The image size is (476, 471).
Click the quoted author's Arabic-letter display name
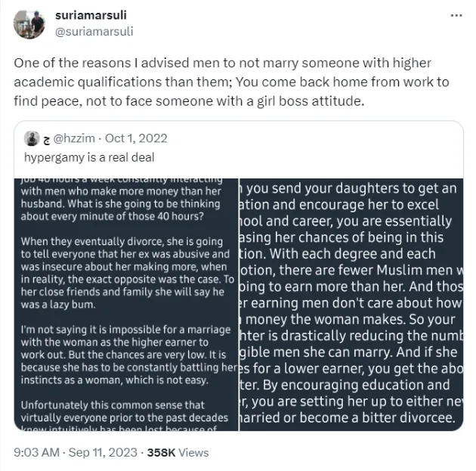pyautogui.click(x=46, y=138)
